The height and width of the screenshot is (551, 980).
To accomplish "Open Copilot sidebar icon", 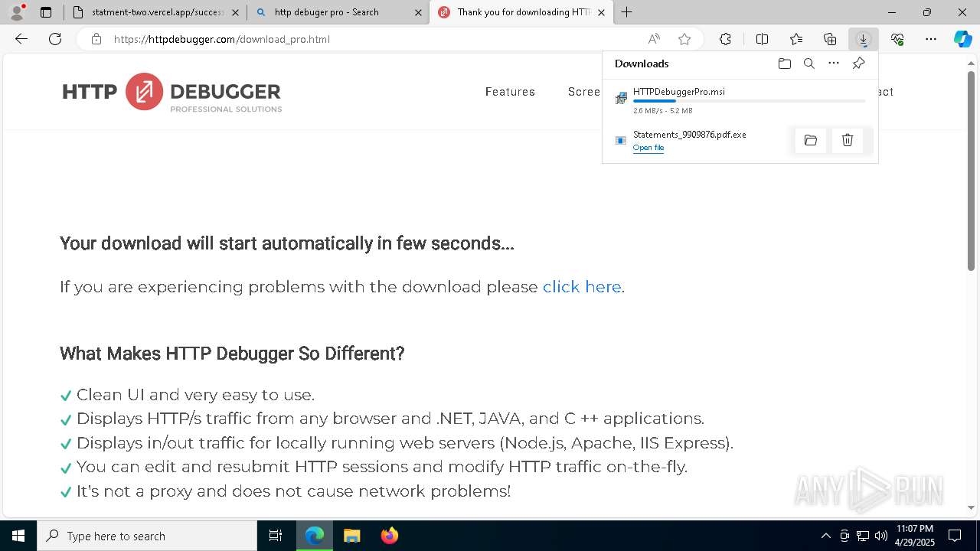I will click(962, 39).
